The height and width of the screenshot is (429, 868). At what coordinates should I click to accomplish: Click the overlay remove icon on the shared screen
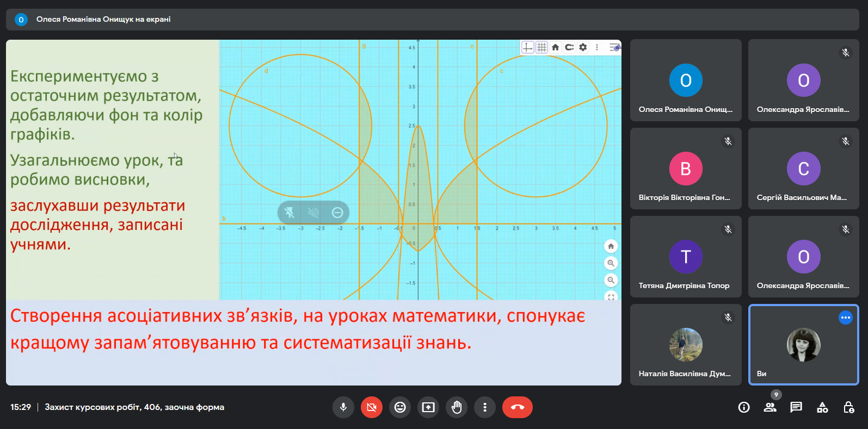click(x=337, y=213)
